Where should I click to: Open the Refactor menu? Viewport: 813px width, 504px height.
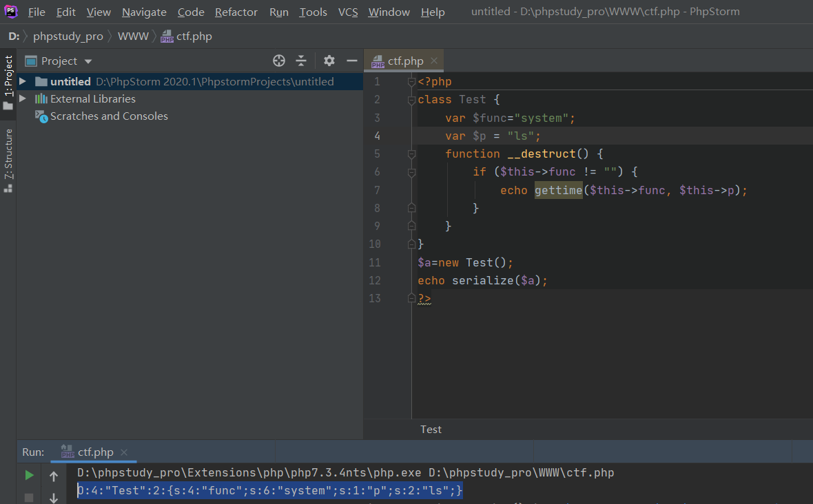(236, 12)
